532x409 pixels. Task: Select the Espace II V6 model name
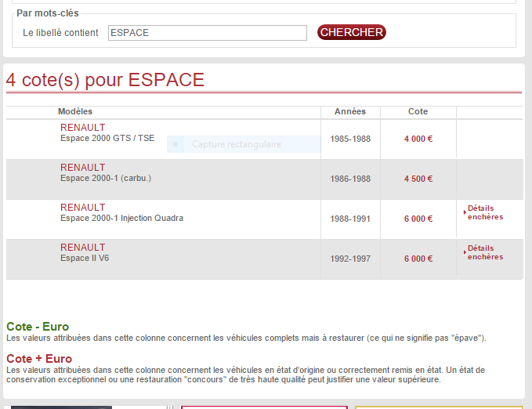[x=85, y=258]
